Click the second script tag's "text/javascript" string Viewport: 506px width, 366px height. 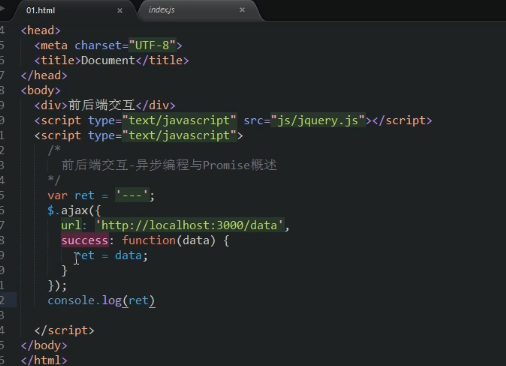[179, 135]
